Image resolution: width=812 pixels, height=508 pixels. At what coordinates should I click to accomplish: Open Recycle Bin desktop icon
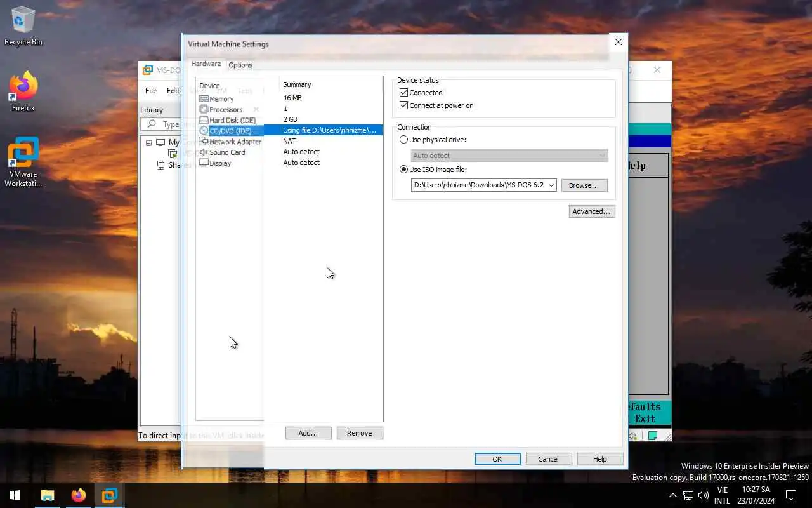click(x=23, y=27)
